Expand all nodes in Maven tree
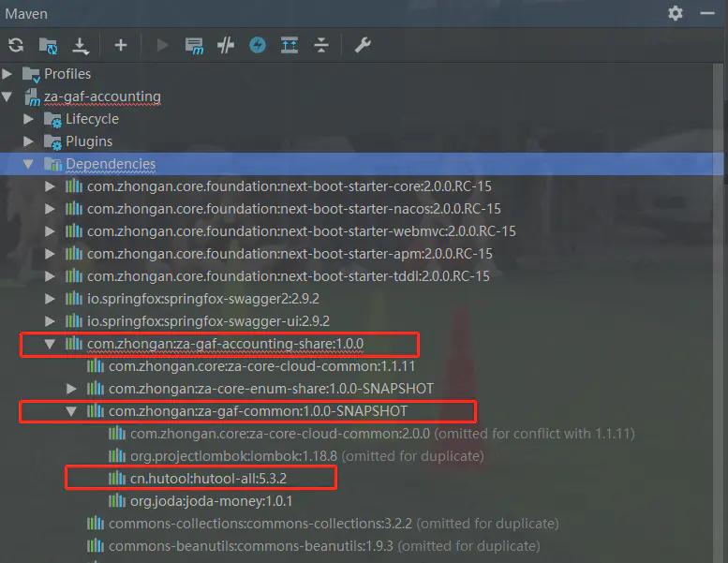The image size is (728, 563). (x=290, y=45)
